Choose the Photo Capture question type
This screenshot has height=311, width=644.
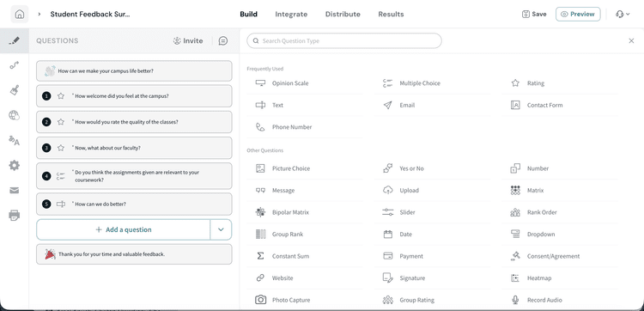305,300
